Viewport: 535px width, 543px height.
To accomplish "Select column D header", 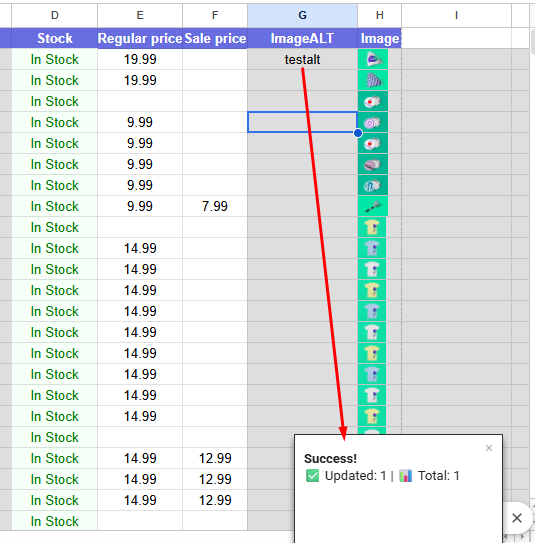I will tap(54, 15).
